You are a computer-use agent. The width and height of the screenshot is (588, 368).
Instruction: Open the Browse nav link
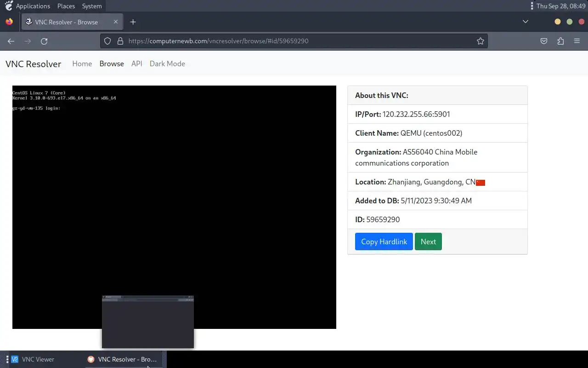tap(112, 63)
